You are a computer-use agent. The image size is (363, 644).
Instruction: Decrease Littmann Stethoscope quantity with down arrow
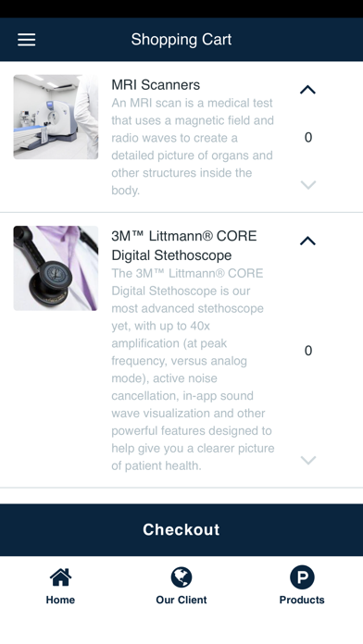(x=308, y=460)
